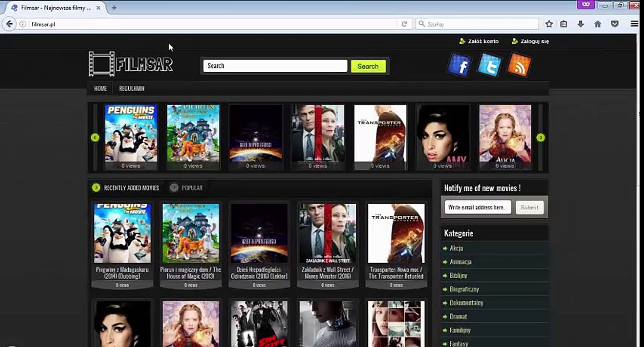Open the Biograficzny category
The width and height of the screenshot is (644, 347).
[464, 289]
